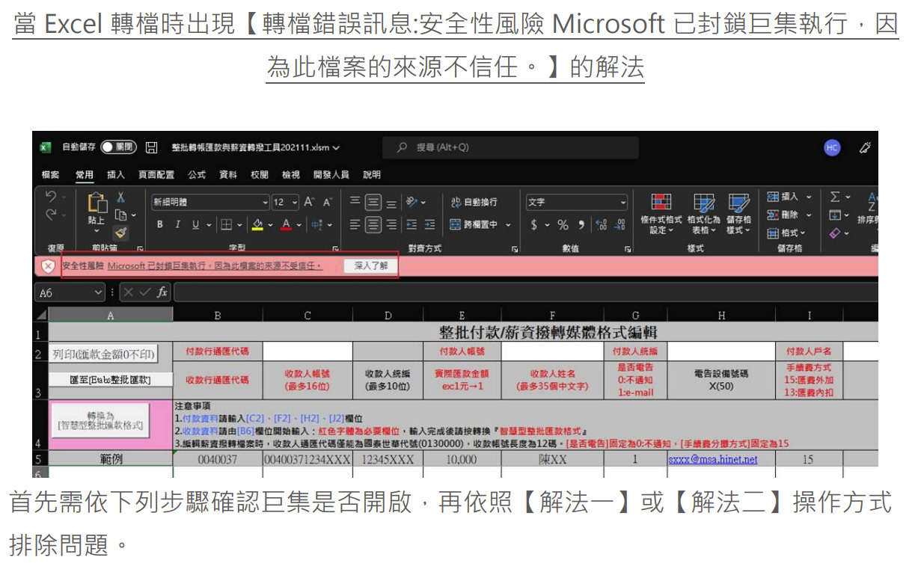Viewport: 924px width, 578px height.
Task: Decrease font size with smaller A
Action: tap(328, 202)
